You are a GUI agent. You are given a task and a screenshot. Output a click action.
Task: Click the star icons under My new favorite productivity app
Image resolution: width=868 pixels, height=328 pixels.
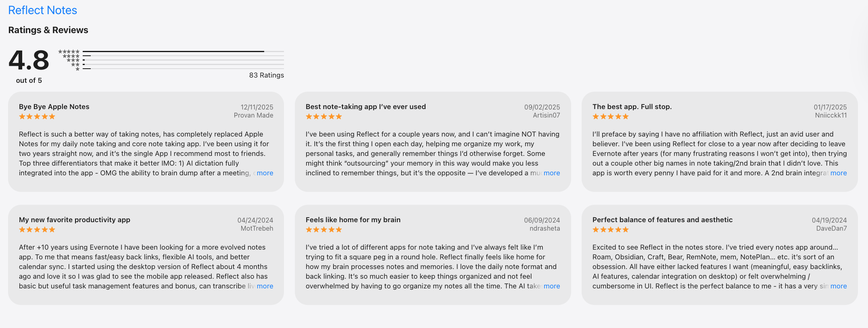(x=37, y=229)
